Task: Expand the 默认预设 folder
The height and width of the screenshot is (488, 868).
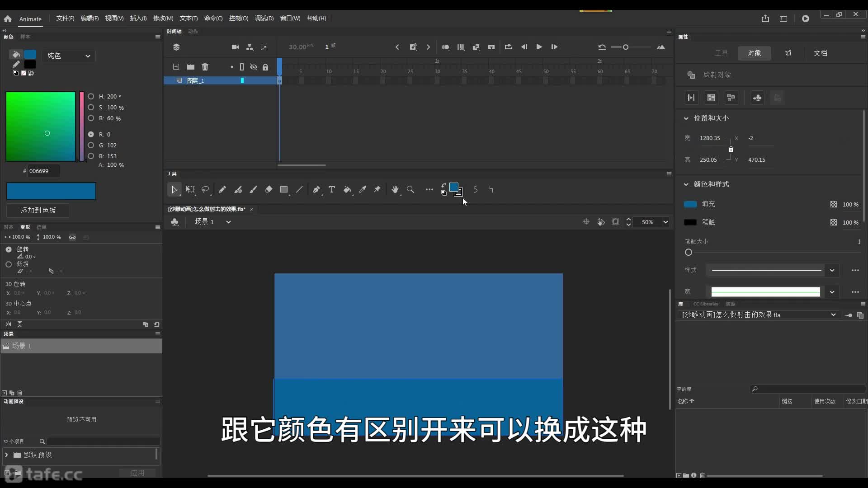Action: click(6, 455)
